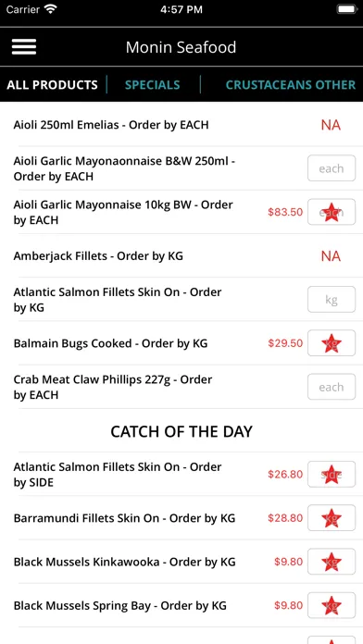
Task: Tap the battery icon in status bar
Action: (x=346, y=9)
